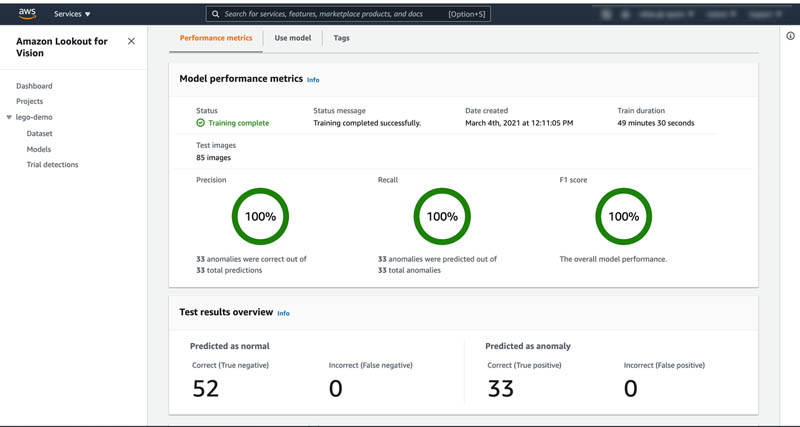
Task: Click Info link beside Model performance metrics
Action: (313, 80)
